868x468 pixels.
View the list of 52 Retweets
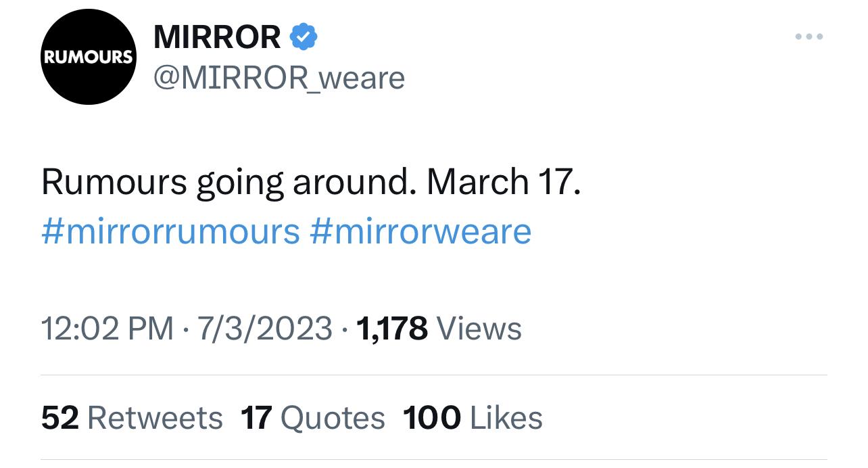pos(132,417)
